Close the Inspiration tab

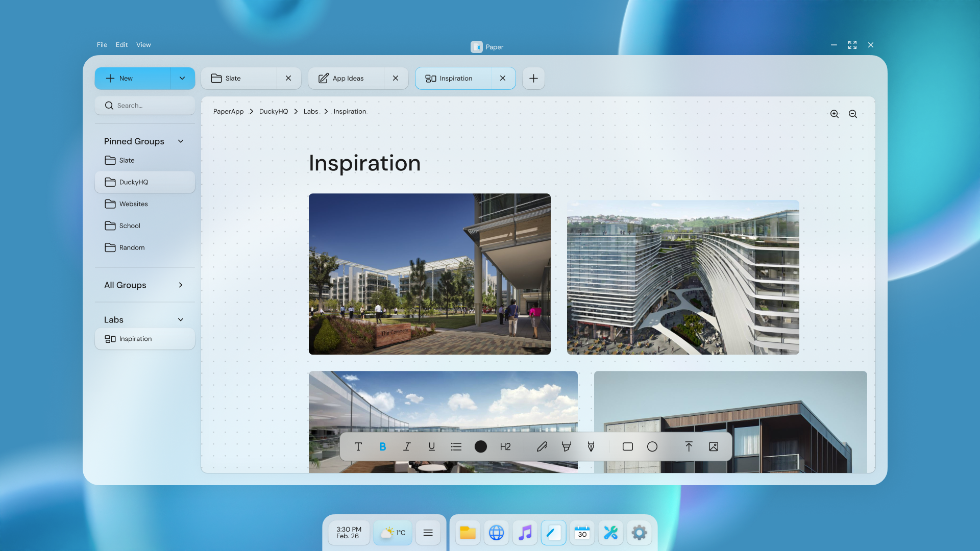tap(503, 79)
